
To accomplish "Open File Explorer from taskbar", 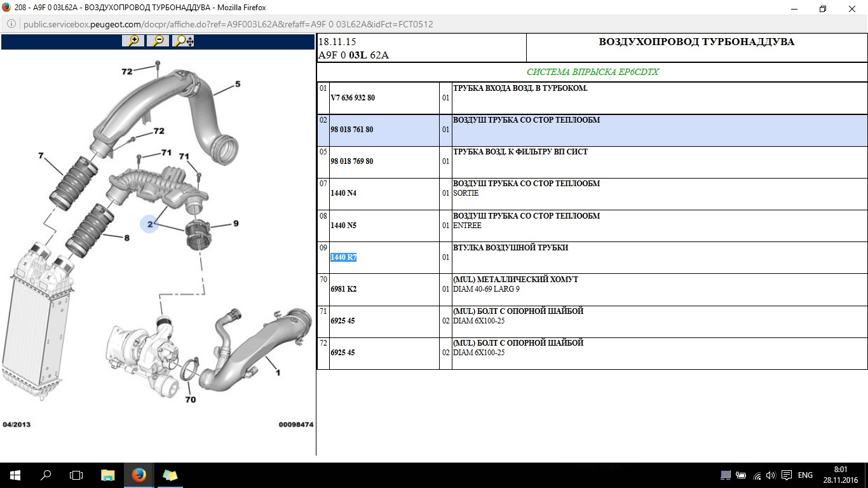I will tap(108, 475).
